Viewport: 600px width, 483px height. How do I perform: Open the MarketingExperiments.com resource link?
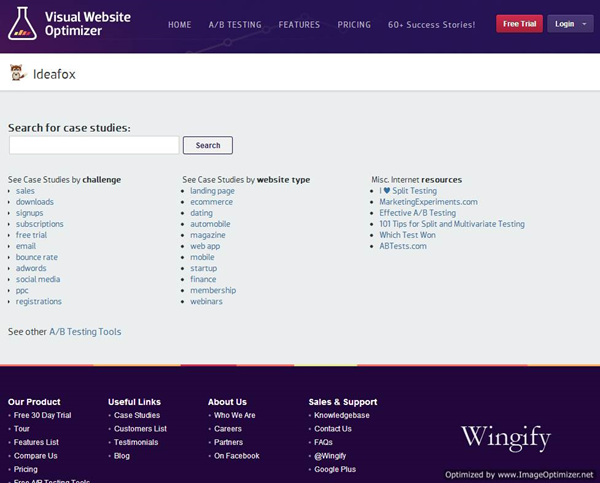click(429, 202)
